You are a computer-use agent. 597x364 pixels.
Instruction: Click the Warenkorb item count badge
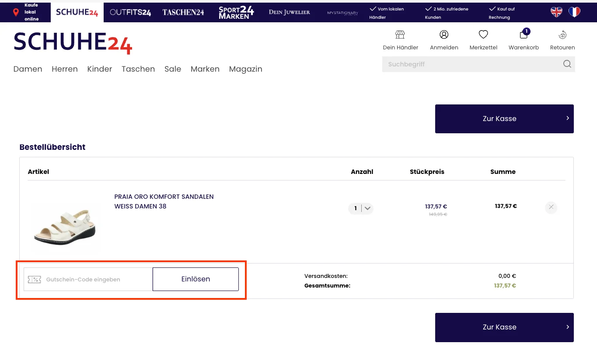pyautogui.click(x=526, y=31)
